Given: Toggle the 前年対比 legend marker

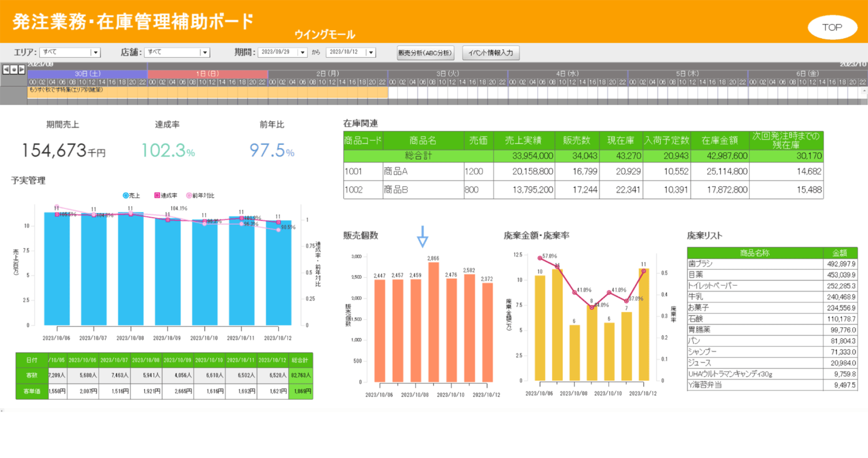Looking at the screenshot, I should 189,195.
